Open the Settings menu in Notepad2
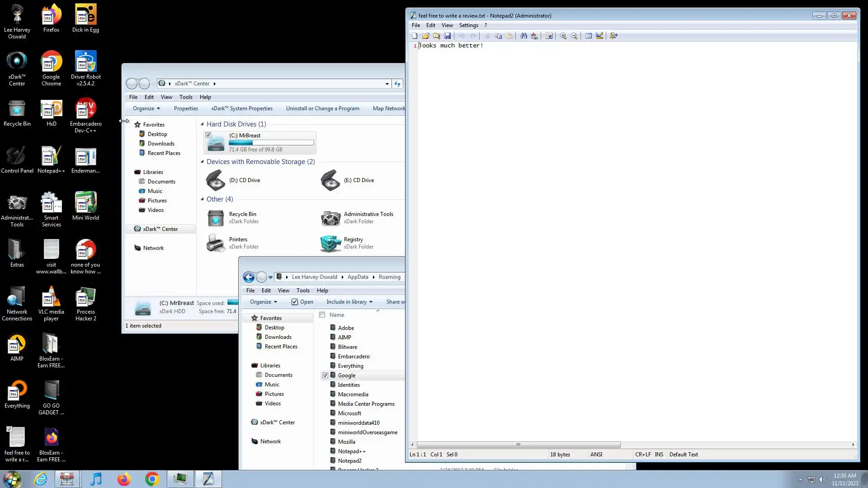 coord(468,25)
